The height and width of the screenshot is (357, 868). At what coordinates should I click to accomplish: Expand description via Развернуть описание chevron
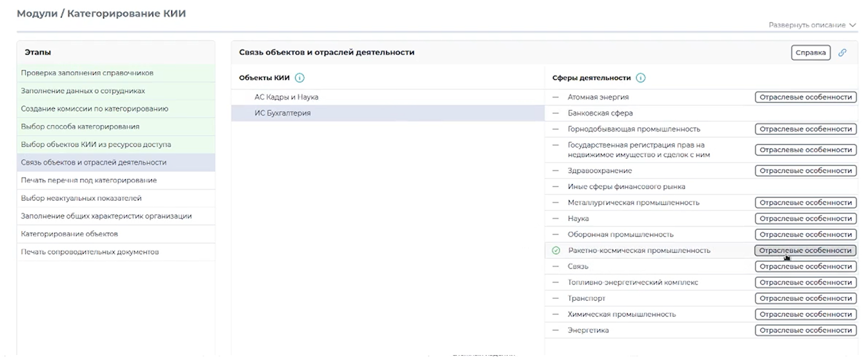point(853,25)
